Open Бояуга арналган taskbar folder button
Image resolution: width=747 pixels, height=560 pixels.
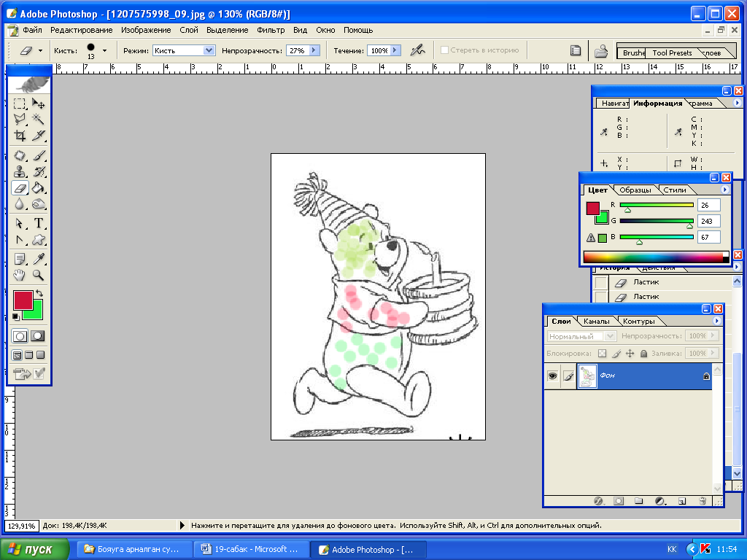click(x=134, y=550)
